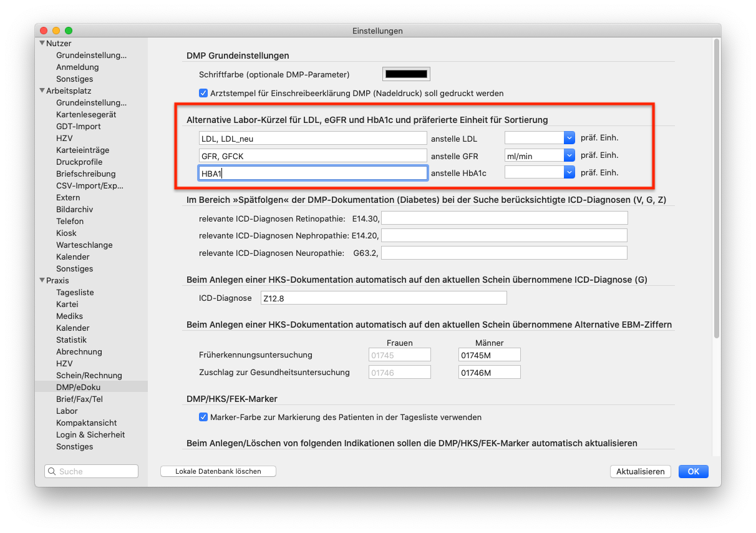The width and height of the screenshot is (756, 533).
Task: Select CSV-Import/Exp... in sidebar
Action: pos(90,186)
